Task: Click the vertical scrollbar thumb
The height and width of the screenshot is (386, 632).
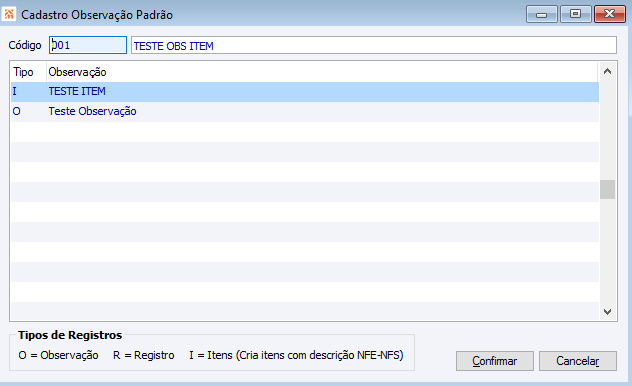Action: pos(607,189)
